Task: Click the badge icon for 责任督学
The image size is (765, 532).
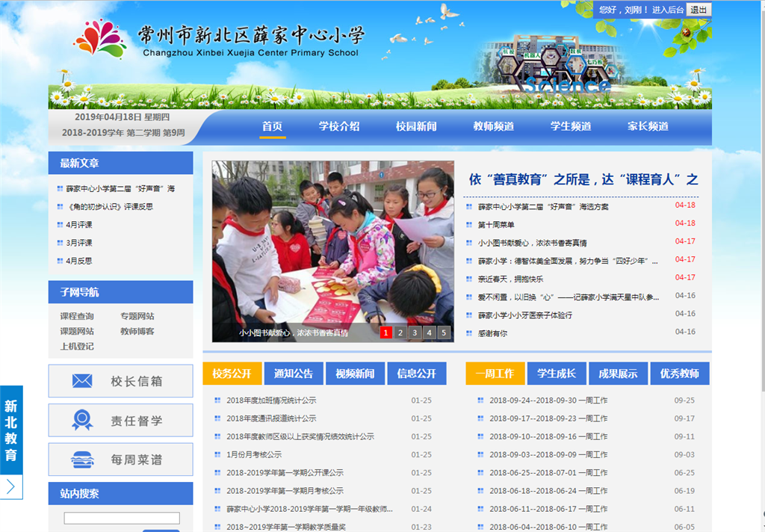Action: click(82, 421)
